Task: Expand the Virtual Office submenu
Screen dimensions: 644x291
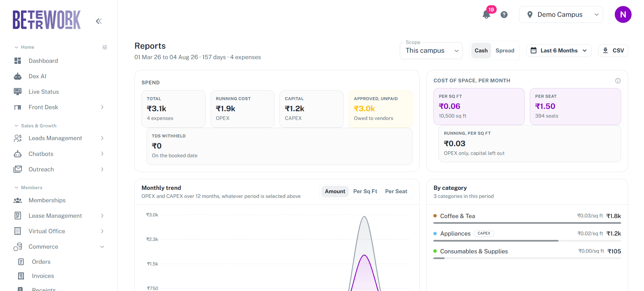Action: [102, 231]
